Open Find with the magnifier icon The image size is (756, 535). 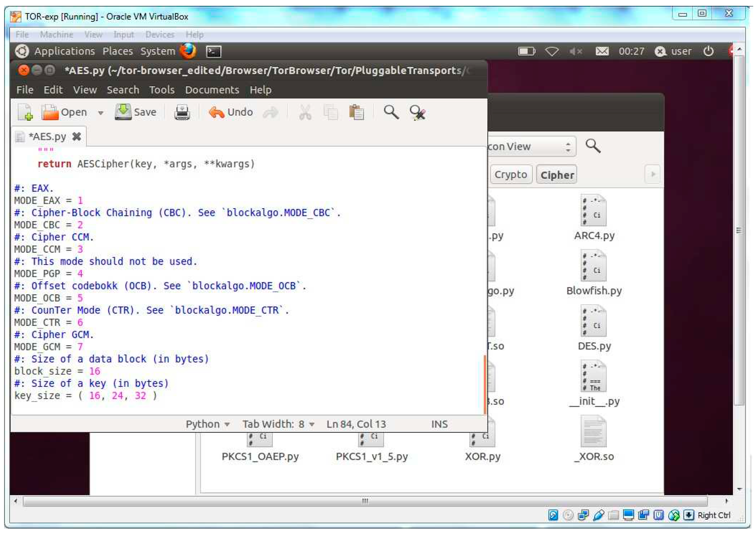coord(391,112)
